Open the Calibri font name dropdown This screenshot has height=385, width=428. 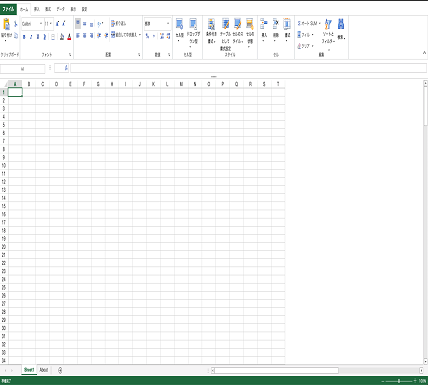(32, 24)
